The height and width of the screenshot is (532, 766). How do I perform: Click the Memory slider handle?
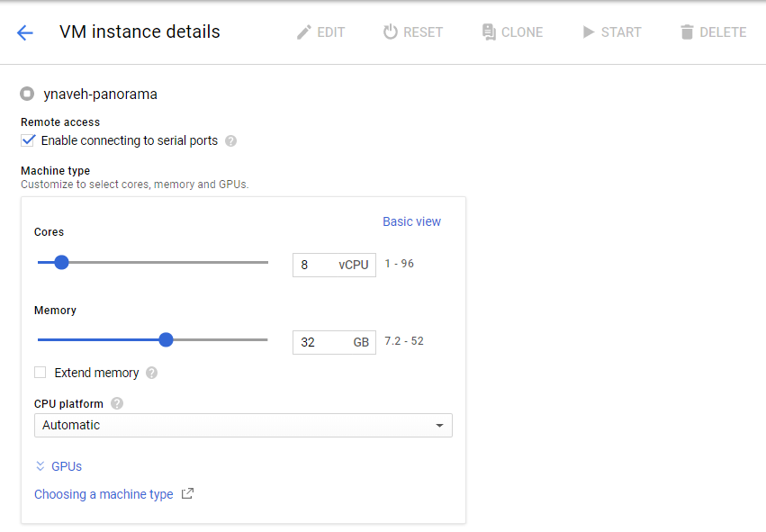(x=166, y=339)
